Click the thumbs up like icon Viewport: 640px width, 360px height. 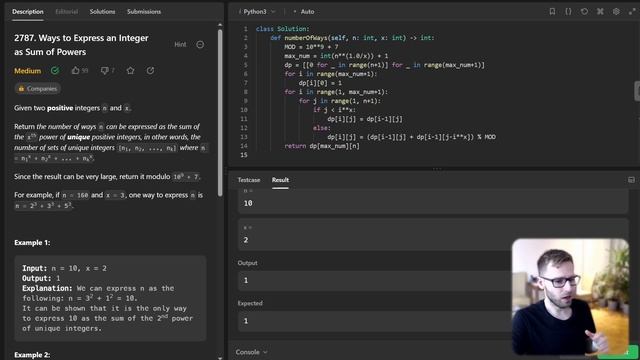pyautogui.click(x=76, y=71)
